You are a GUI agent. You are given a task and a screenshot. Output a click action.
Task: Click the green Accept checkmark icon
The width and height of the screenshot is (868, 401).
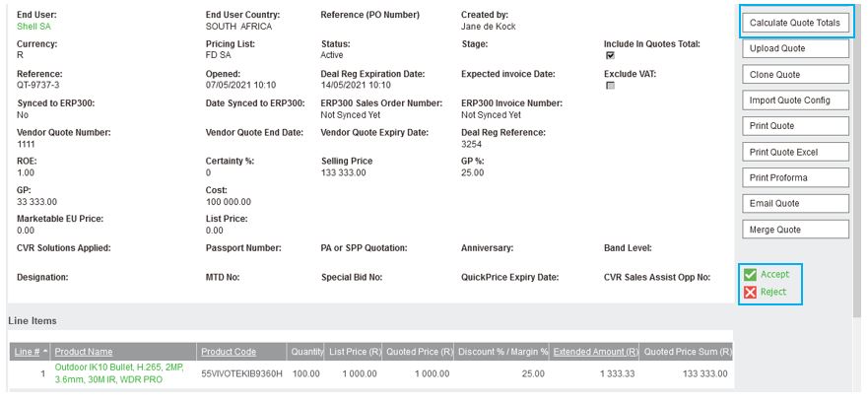tap(751, 275)
